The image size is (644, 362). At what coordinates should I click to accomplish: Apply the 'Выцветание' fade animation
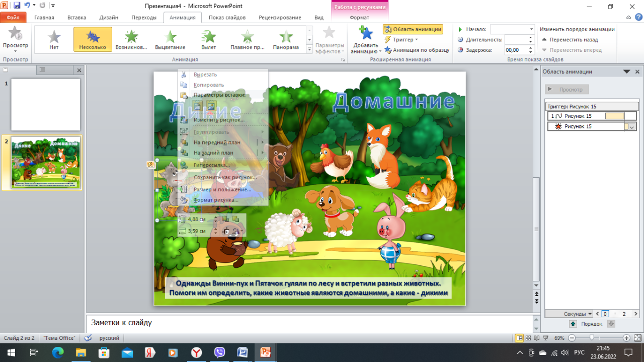click(170, 39)
